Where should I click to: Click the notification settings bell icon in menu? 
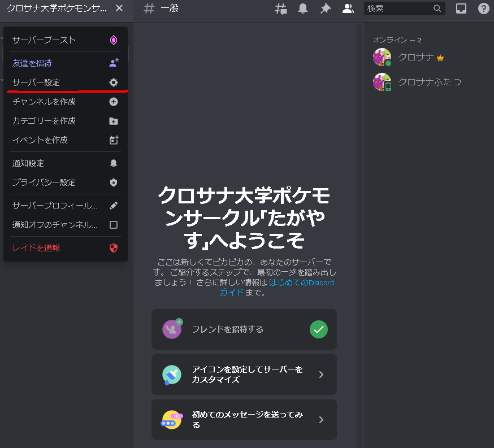pos(114,163)
